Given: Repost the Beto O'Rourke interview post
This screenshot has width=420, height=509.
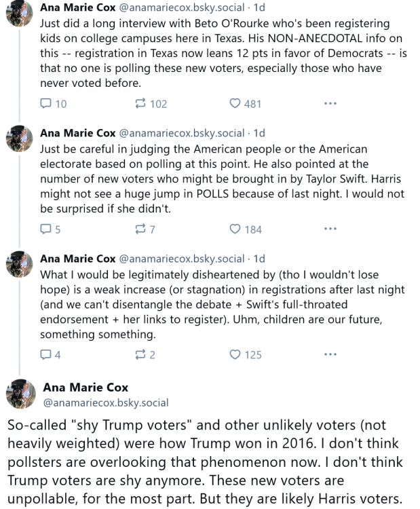Looking at the screenshot, I should pos(141,104).
